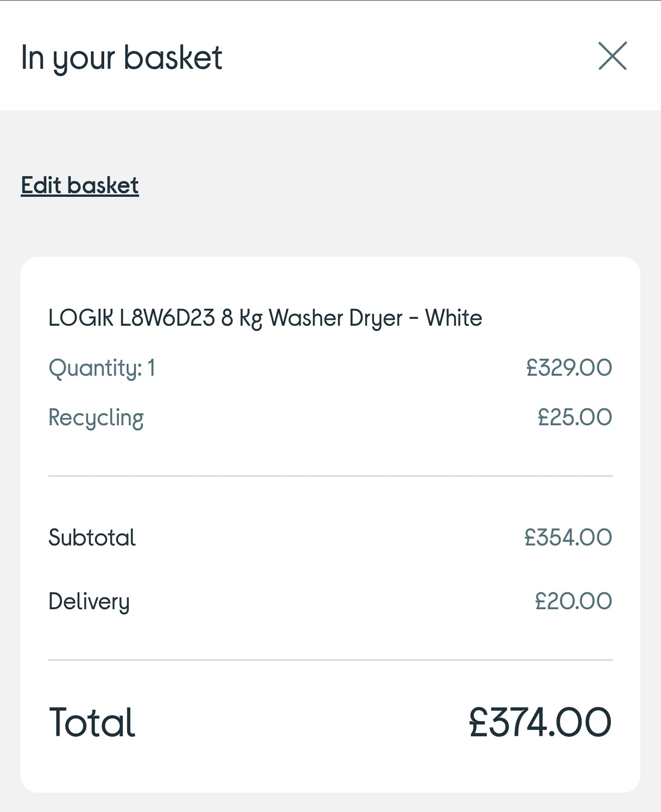Viewport: 661px width, 812px height.
Task: Click the 'In your basket' heading
Action: click(122, 58)
